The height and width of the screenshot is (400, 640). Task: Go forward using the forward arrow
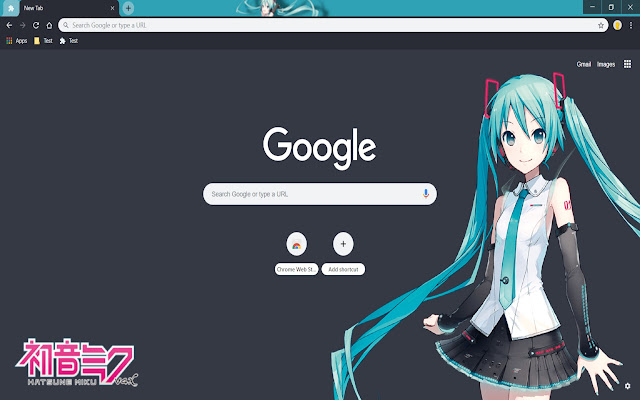coord(22,25)
